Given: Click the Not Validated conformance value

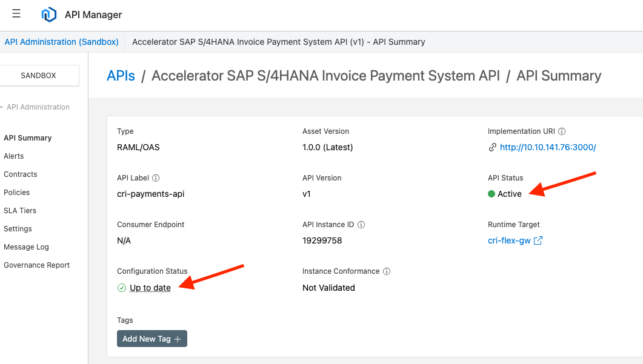Looking at the screenshot, I should tap(329, 288).
